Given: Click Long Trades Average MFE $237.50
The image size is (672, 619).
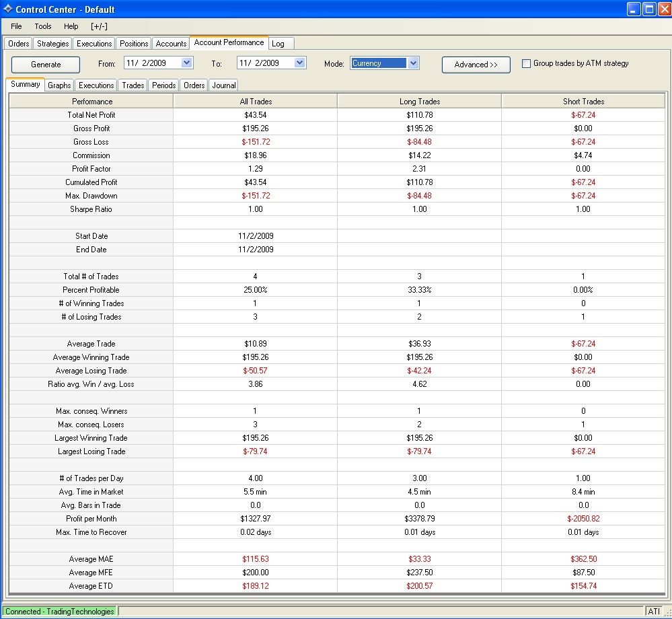Looking at the screenshot, I should point(420,573).
